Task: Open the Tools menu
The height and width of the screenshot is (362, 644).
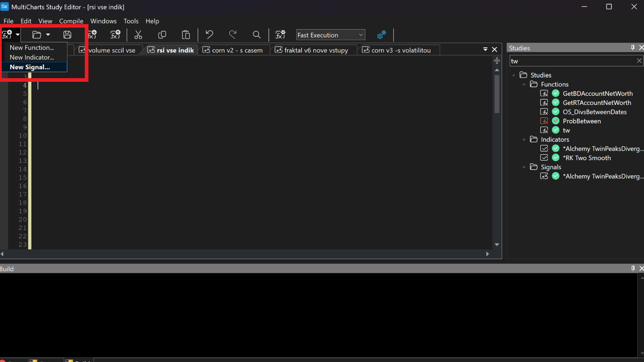Action: (131, 21)
